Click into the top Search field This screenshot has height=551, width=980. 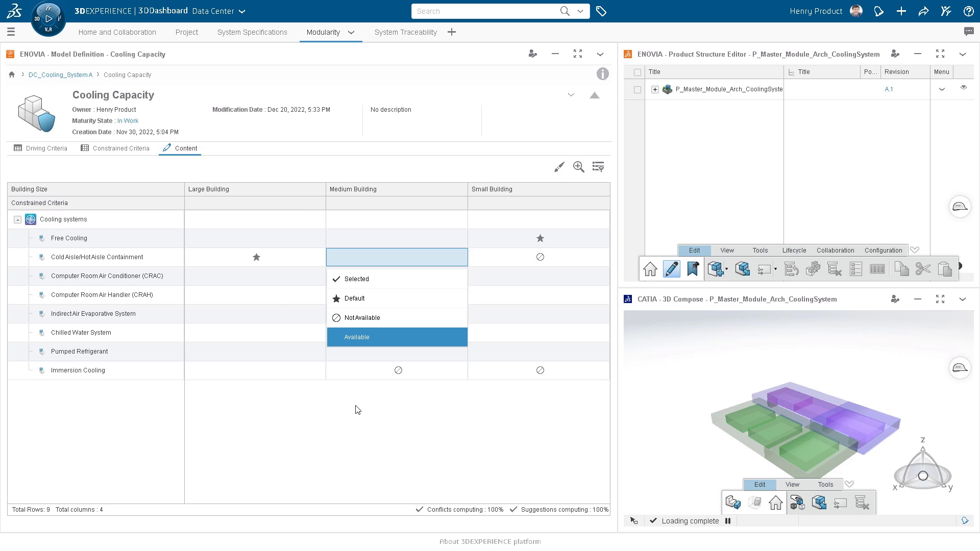click(485, 11)
